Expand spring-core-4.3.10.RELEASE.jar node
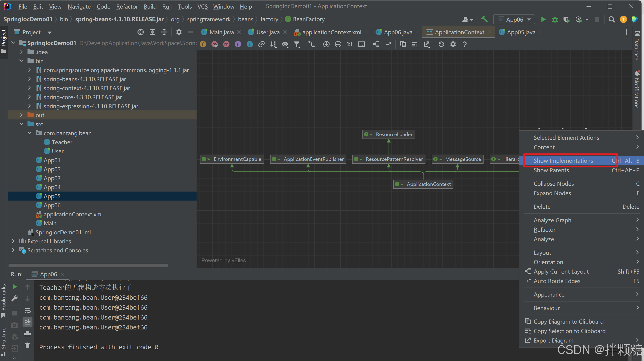This screenshot has height=361, width=644. 29,97
